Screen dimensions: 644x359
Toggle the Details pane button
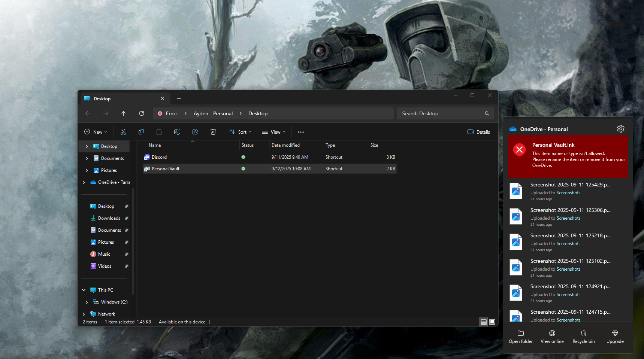[x=479, y=132]
